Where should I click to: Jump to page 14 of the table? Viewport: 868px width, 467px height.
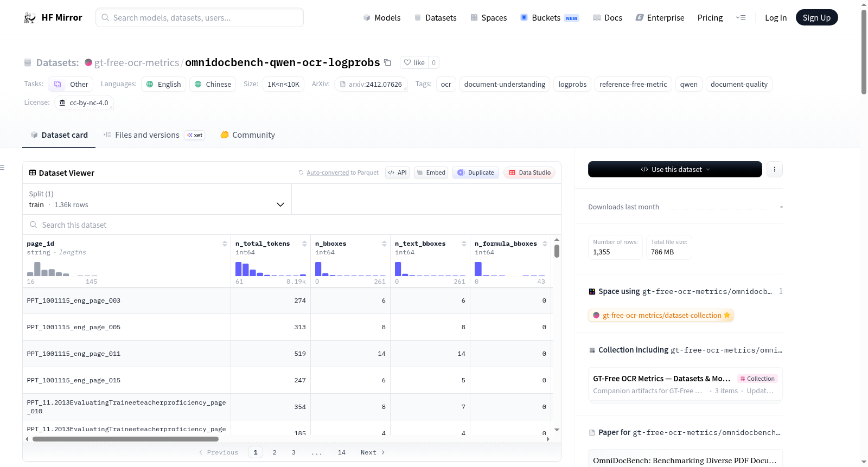pos(342,452)
